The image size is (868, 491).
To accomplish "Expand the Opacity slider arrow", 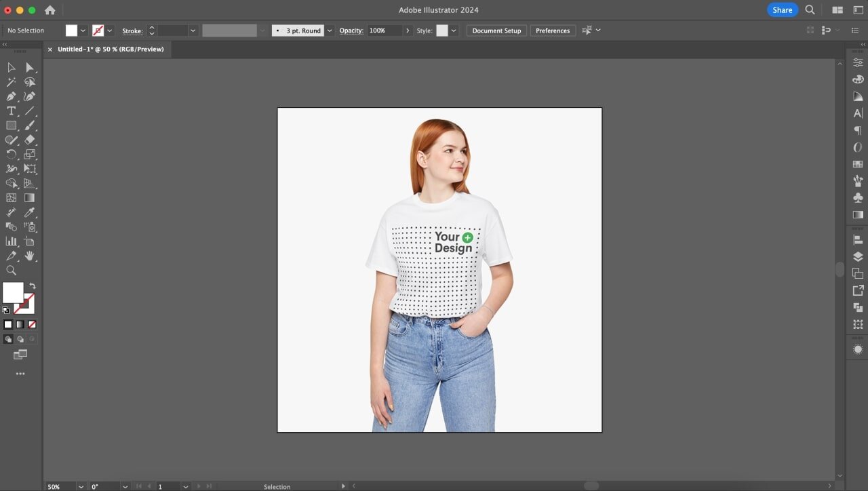I will coord(408,31).
